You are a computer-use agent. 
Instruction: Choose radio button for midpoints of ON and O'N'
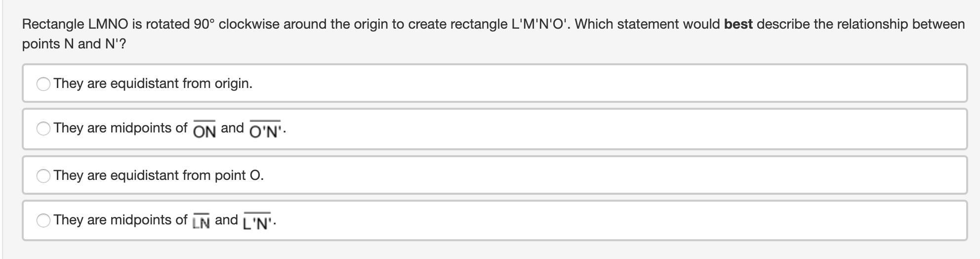click(x=43, y=129)
